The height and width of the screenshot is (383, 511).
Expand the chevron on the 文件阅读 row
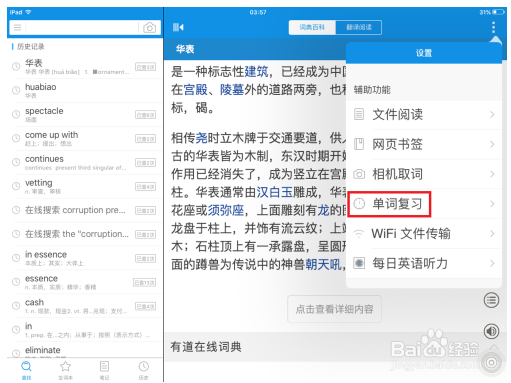coord(492,115)
